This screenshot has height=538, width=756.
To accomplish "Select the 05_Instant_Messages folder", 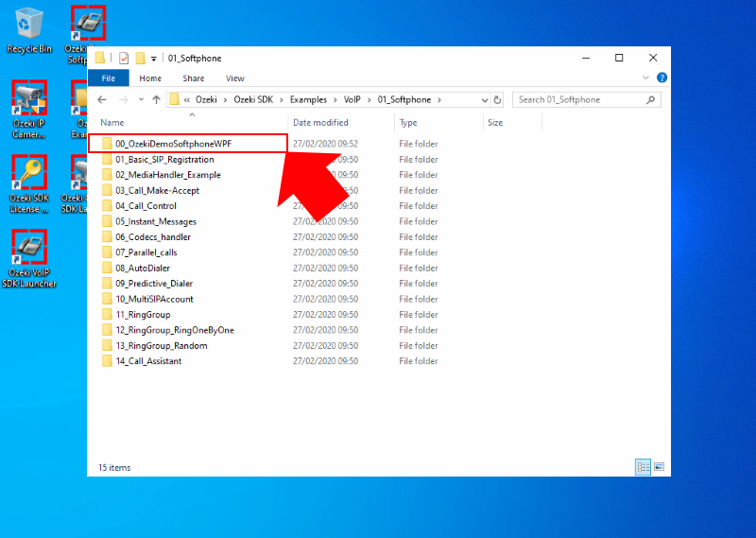I will click(x=156, y=221).
